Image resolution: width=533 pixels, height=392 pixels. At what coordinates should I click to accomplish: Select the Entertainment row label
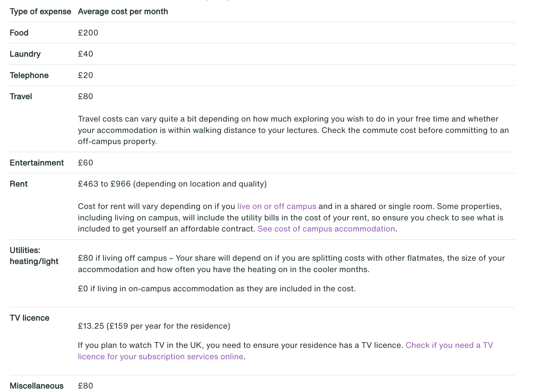point(37,163)
